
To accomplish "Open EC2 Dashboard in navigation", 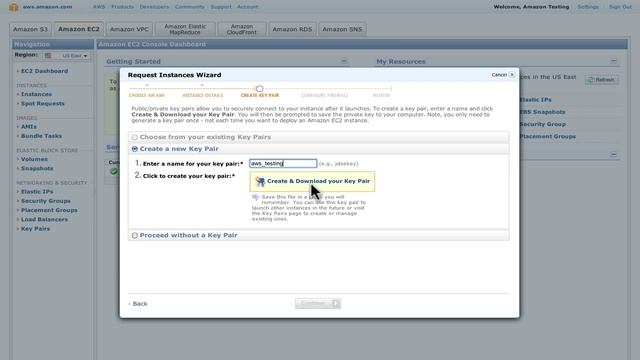I will (x=44, y=71).
